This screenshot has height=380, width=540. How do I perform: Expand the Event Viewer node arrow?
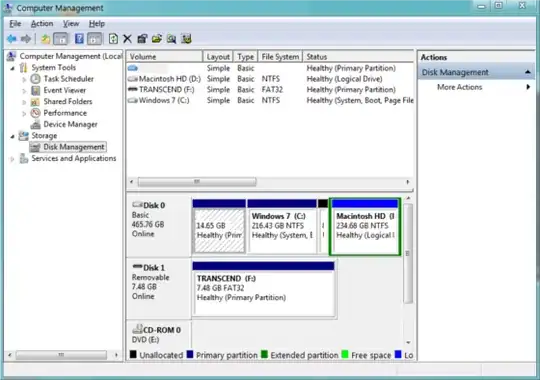click(24, 91)
